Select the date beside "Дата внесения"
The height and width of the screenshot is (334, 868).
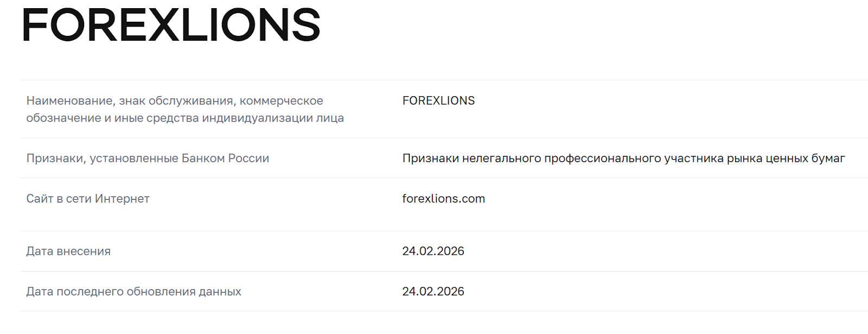point(433,251)
